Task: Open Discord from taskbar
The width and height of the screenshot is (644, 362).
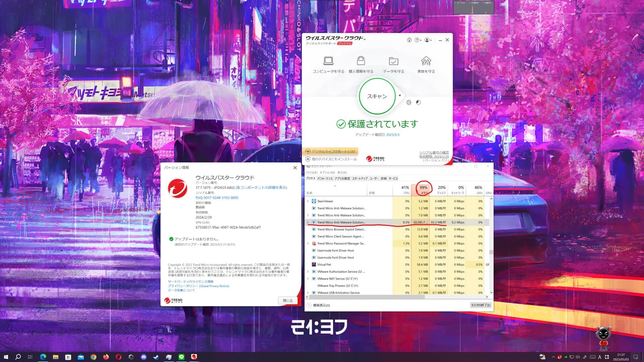Action: click(x=144, y=356)
